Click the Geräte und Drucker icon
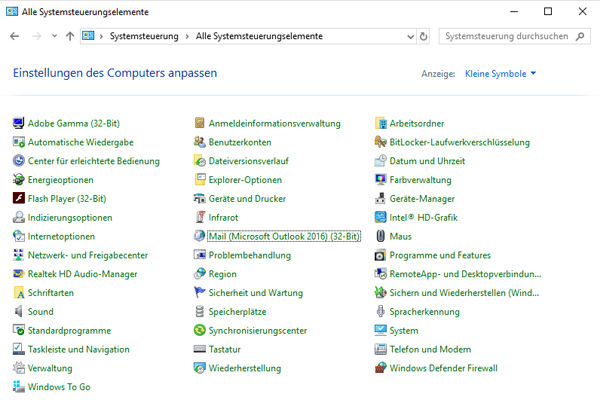 tap(199, 198)
